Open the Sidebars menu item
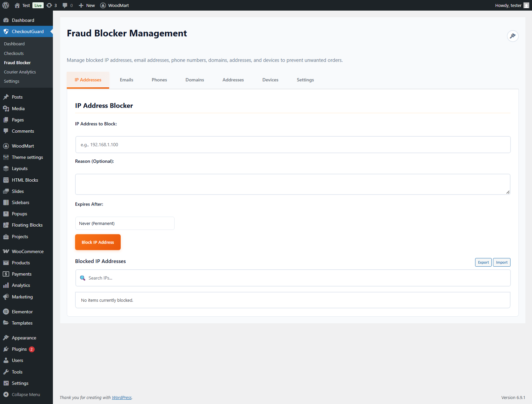532x404 pixels. pyautogui.click(x=26, y=202)
